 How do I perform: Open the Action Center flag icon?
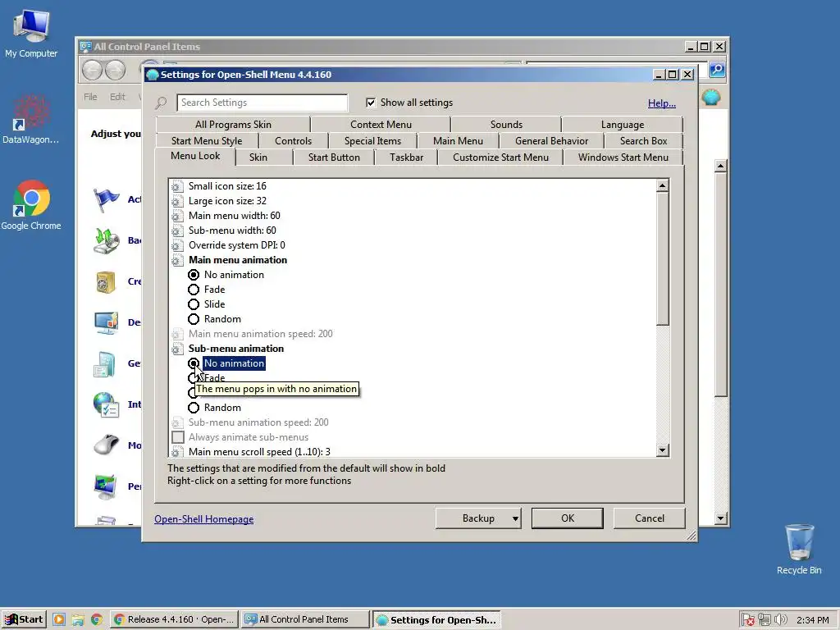(106, 200)
